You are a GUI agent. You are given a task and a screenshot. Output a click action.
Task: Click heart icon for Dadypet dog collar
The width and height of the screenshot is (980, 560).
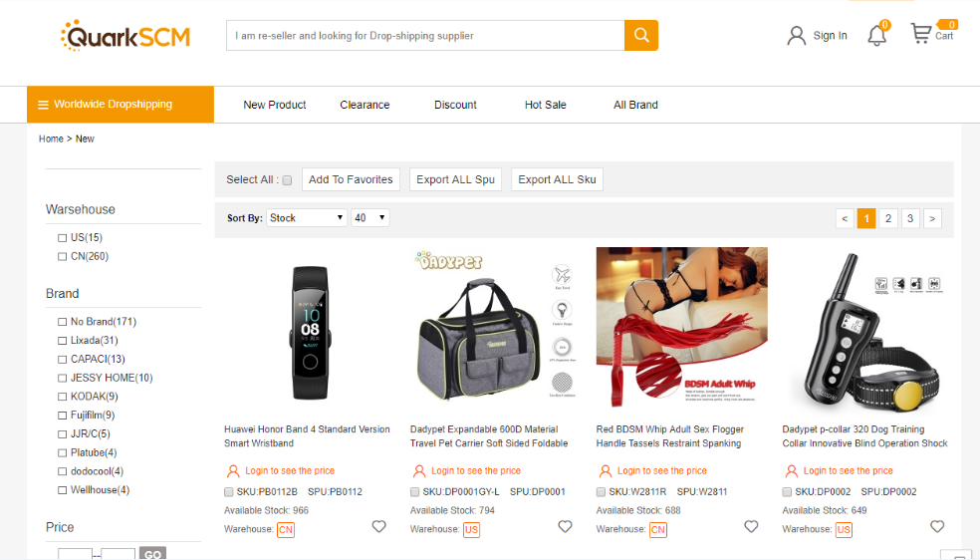pyautogui.click(x=937, y=527)
